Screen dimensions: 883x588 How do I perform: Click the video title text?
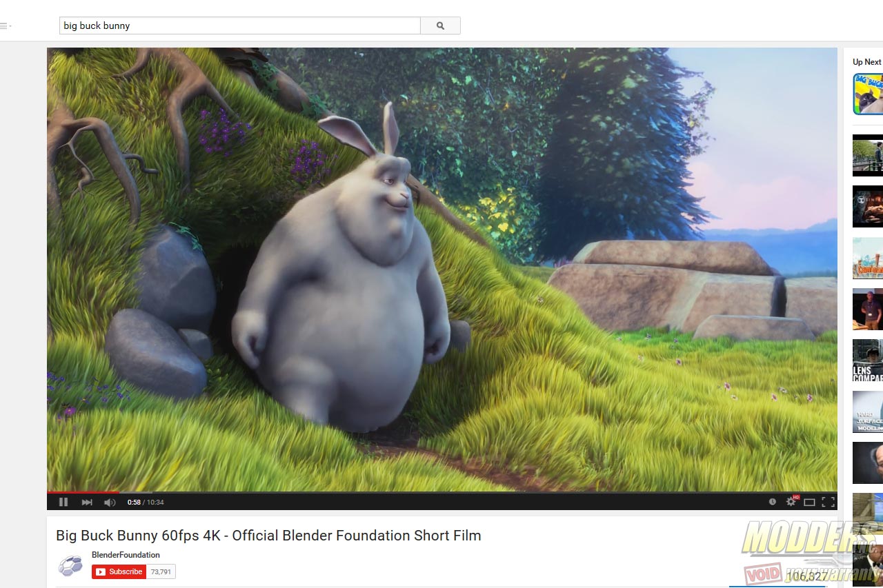click(268, 536)
